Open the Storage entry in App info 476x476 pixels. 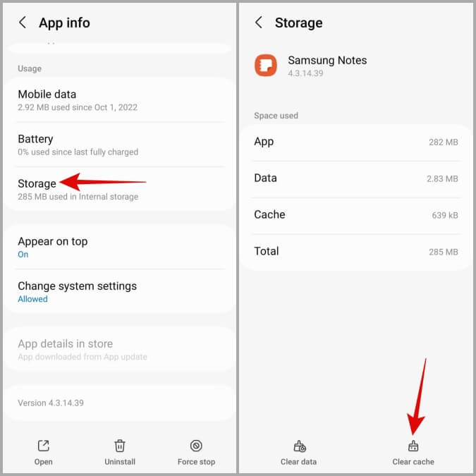click(x=120, y=189)
